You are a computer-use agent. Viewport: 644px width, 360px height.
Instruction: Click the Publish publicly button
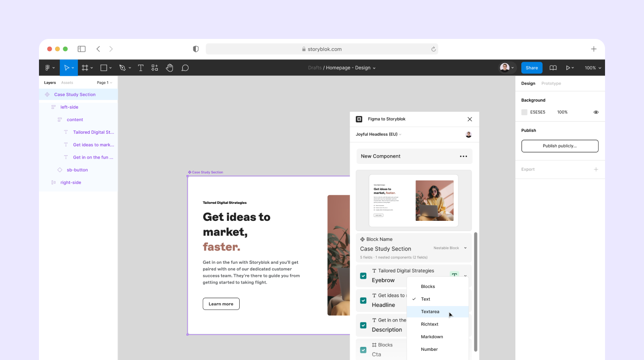coord(560,146)
